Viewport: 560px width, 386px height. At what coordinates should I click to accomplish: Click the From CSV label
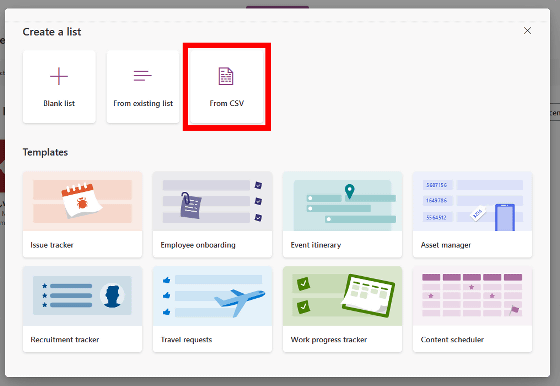click(227, 103)
